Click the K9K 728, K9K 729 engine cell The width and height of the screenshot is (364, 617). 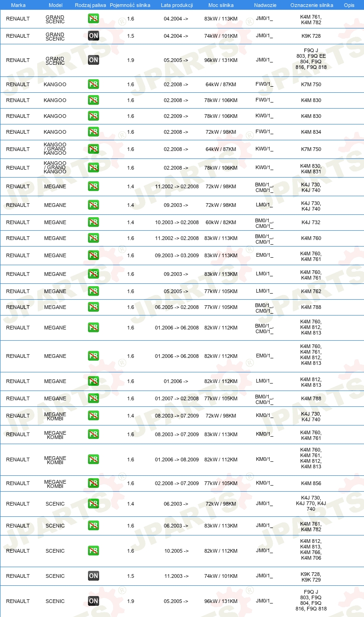pyautogui.click(x=311, y=577)
